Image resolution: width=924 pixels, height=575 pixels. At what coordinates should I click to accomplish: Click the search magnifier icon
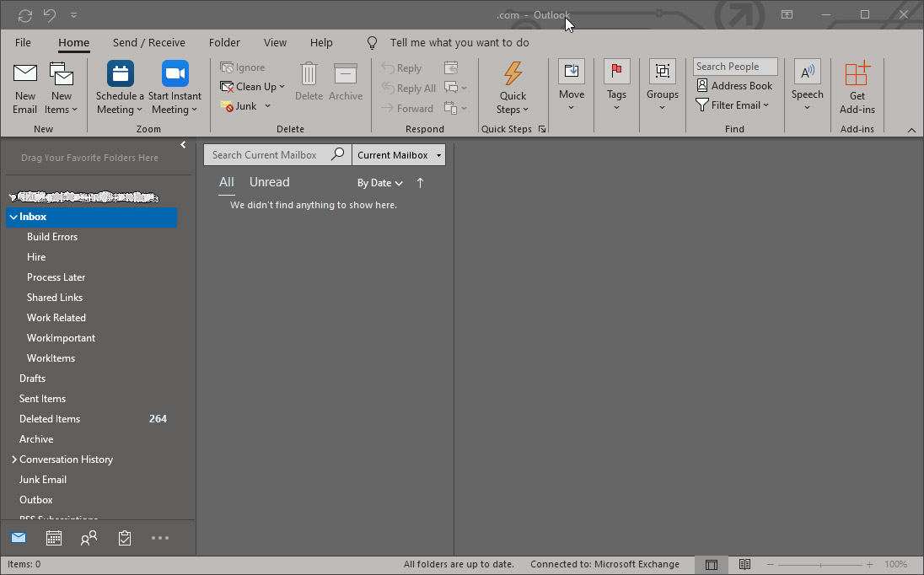pyautogui.click(x=338, y=154)
